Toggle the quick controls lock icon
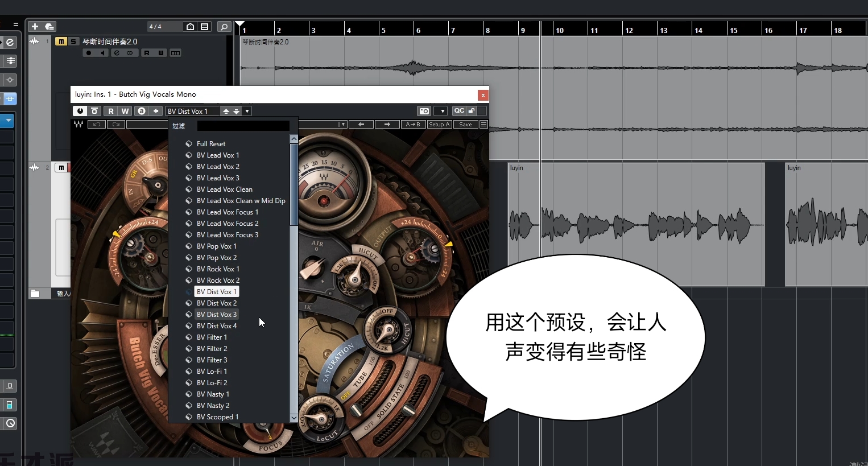Viewport: 868px width, 466px height. click(x=472, y=111)
